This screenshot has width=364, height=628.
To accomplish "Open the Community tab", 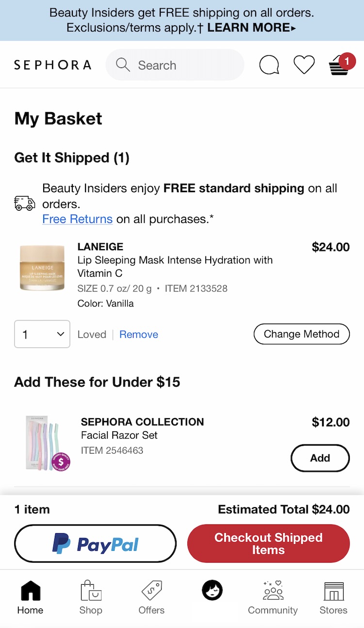I will (273, 597).
